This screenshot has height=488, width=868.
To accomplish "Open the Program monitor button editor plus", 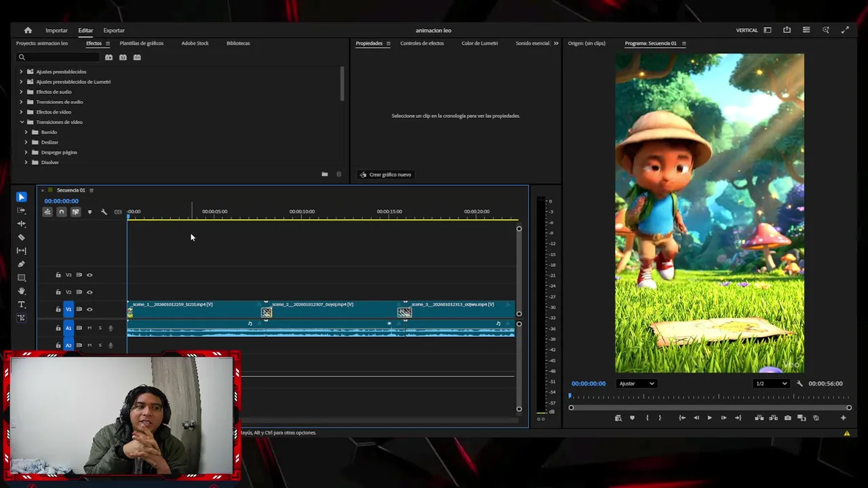I will [x=844, y=418].
